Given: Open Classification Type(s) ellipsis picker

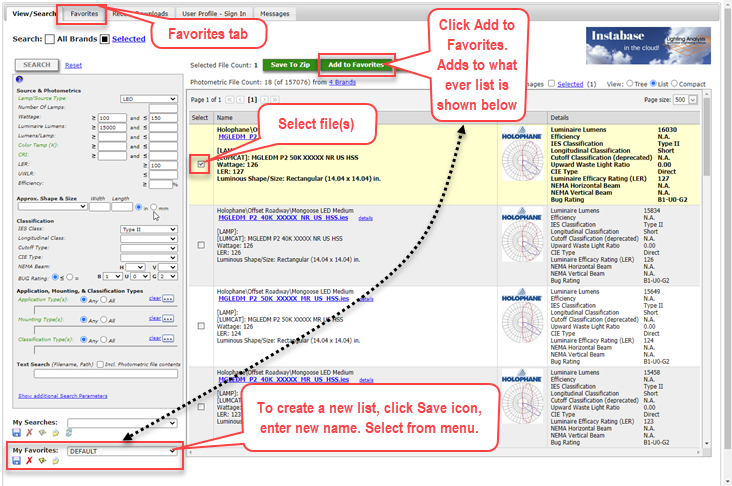Looking at the screenshot, I should coord(168,338).
